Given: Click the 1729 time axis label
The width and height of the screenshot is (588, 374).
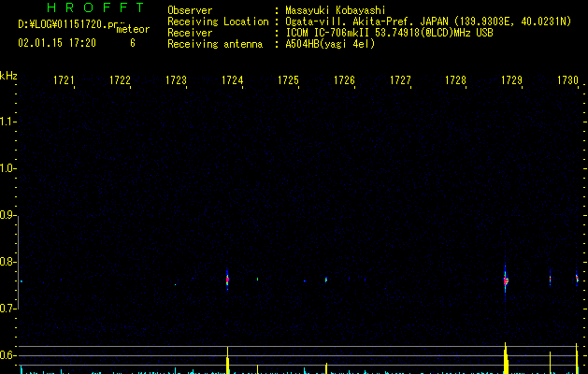Looking at the screenshot, I should click(511, 80).
